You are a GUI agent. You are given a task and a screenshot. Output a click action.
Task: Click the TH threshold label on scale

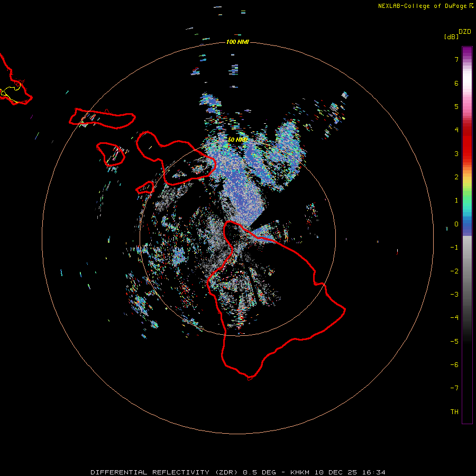[x=454, y=412]
